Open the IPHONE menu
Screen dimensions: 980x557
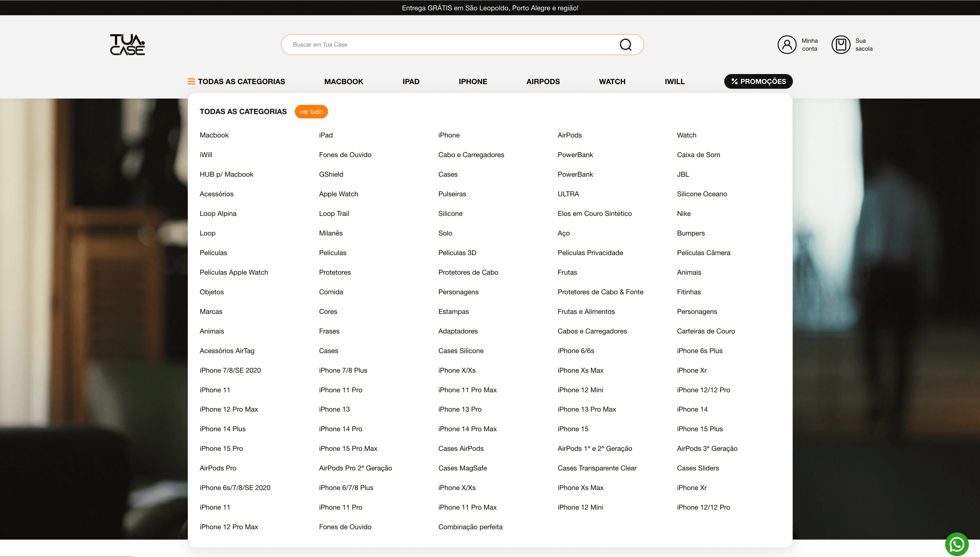[473, 81]
